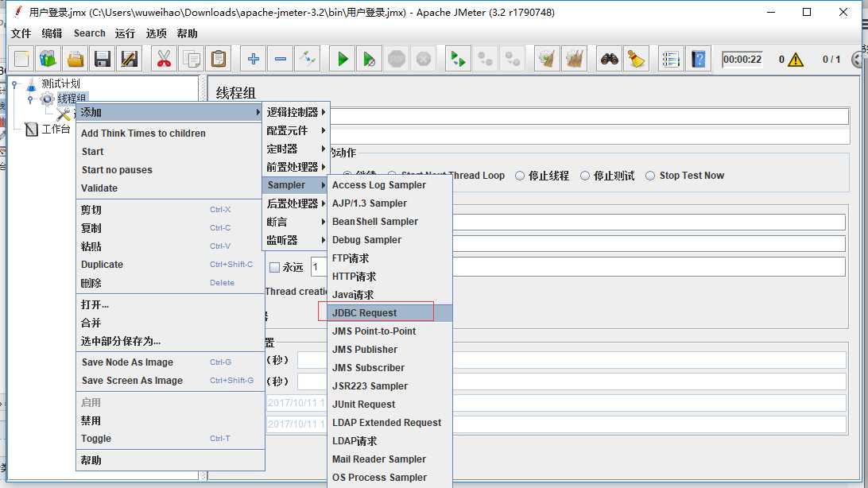Click the Help question-mark toolbar icon
This screenshot has height=488, width=868.
click(x=699, y=59)
